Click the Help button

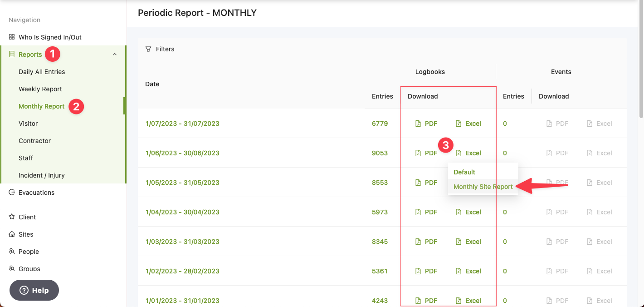coord(34,290)
